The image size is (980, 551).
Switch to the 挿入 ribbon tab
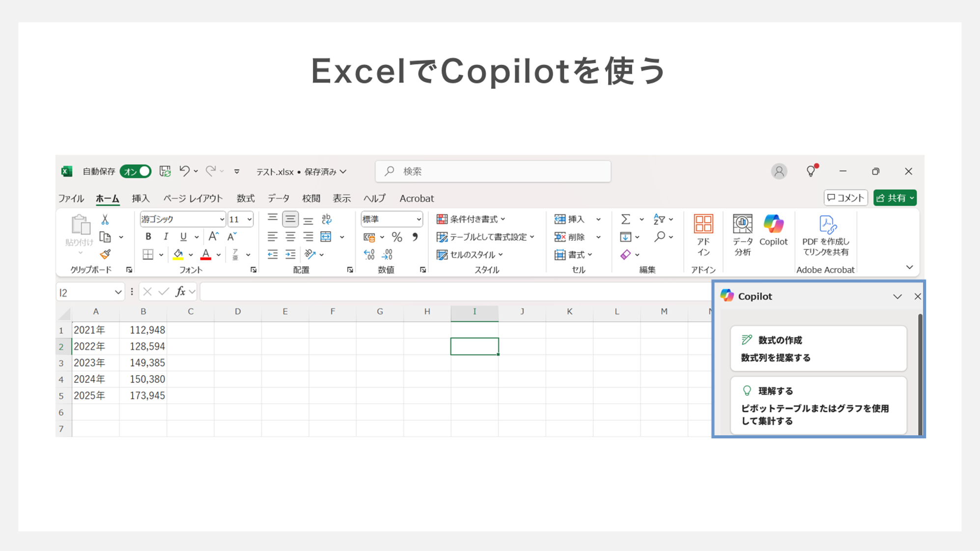pos(140,198)
